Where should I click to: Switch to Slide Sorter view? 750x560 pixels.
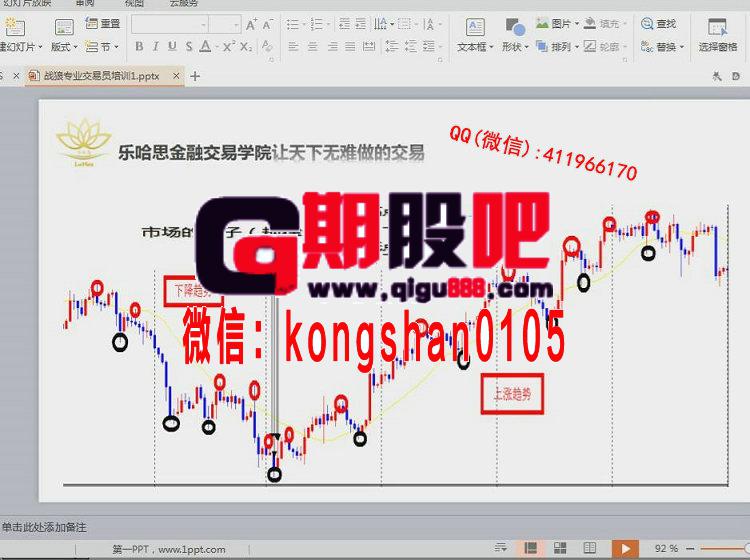[560, 548]
